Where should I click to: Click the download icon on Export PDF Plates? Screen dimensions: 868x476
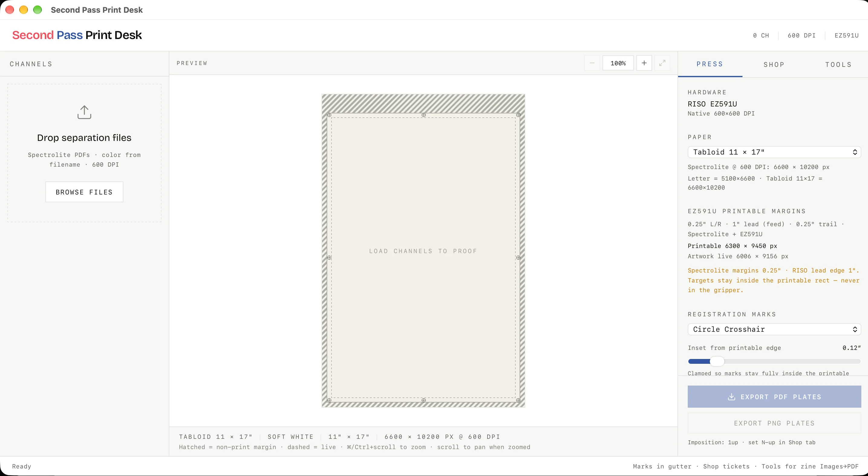pos(732,397)
